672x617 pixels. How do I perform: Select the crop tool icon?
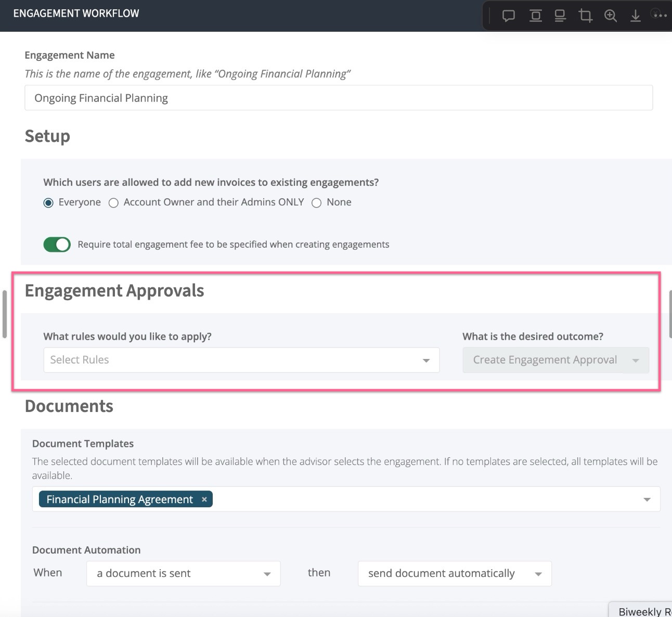(586, 16)
